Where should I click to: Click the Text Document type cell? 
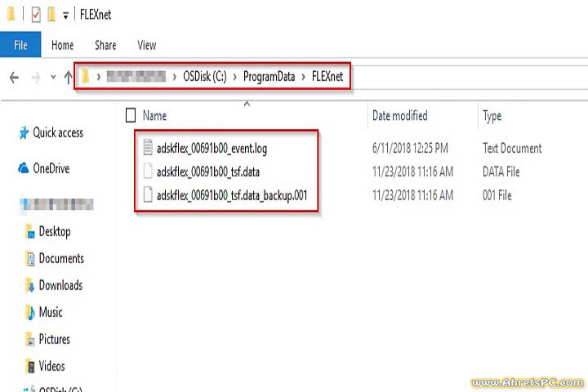[x=512, y=148]
